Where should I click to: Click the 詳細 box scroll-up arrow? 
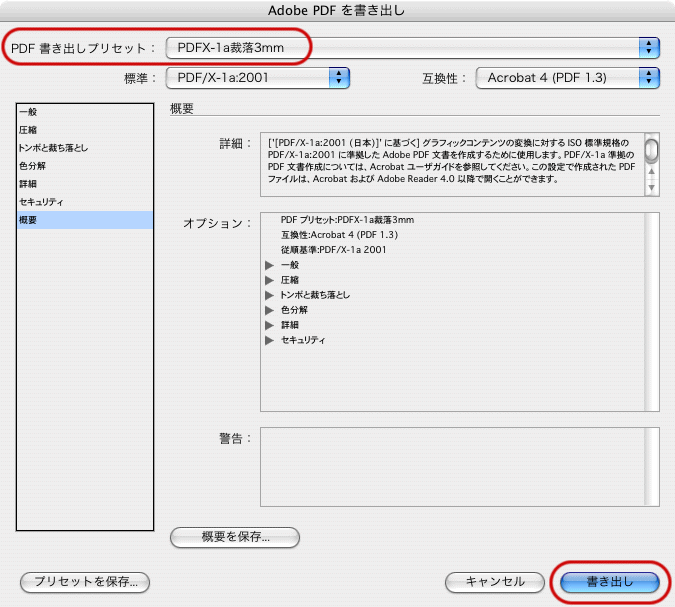tap(652, 172)
